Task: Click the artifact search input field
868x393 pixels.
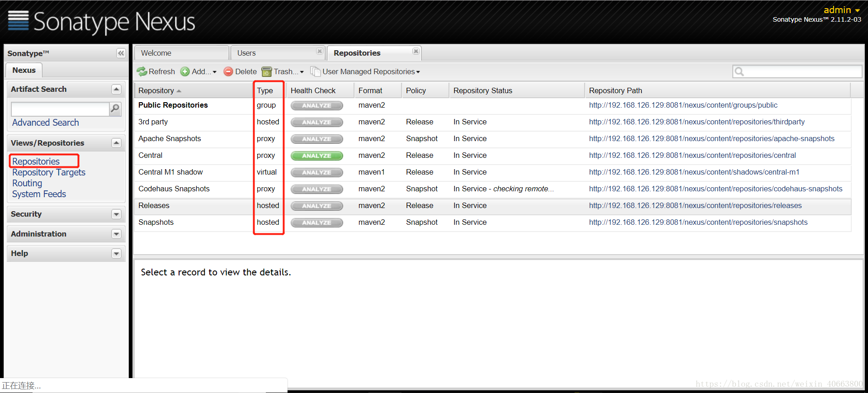Action: click(x=60, y=109)
